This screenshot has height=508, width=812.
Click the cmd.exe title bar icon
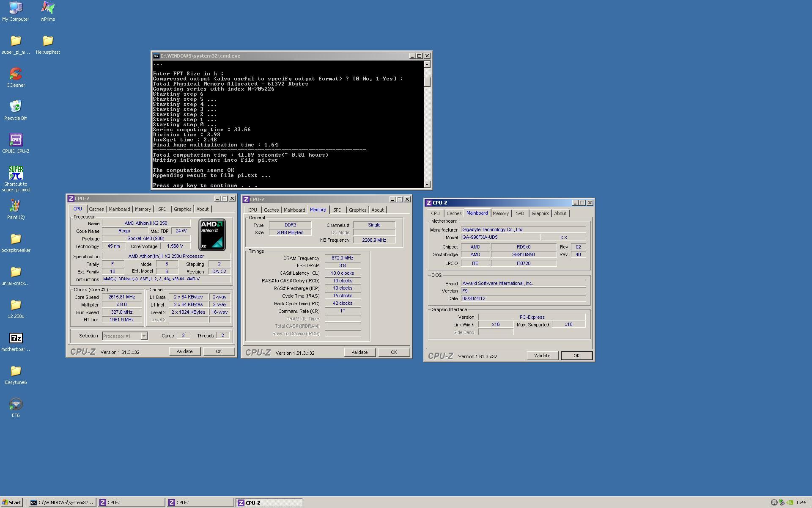156,56
